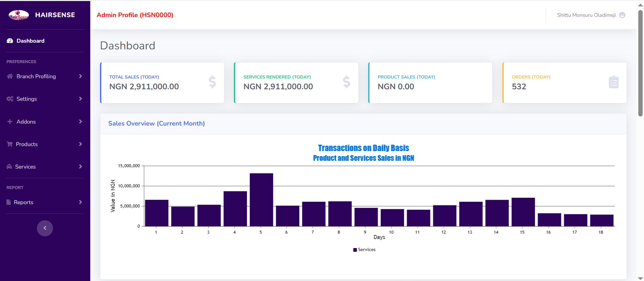Viewport: 644px width, 281px height.
Task: Expand the Branch Profiling chevron
Action: tap(80, 77)
